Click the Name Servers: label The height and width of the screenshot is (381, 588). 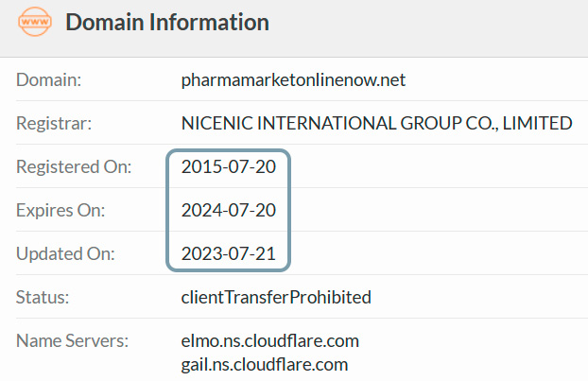point(73,341)
